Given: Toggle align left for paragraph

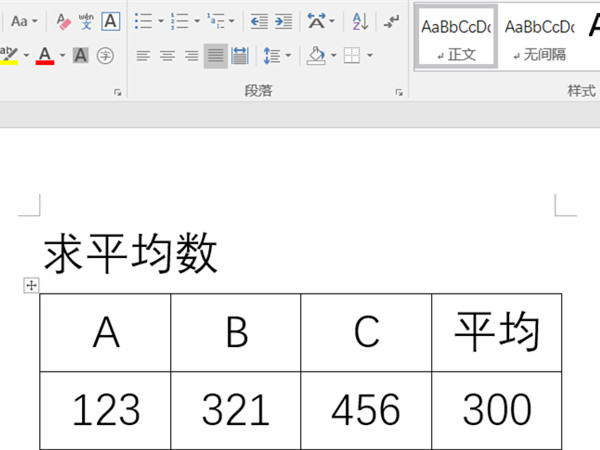Looking at the screenshot, I should (x=143, y=56).
